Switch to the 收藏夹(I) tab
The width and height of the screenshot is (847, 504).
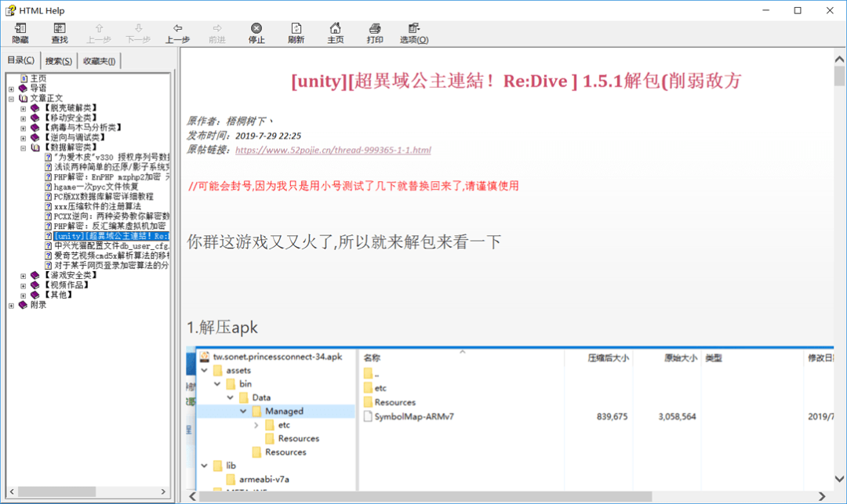coord(99,61)
